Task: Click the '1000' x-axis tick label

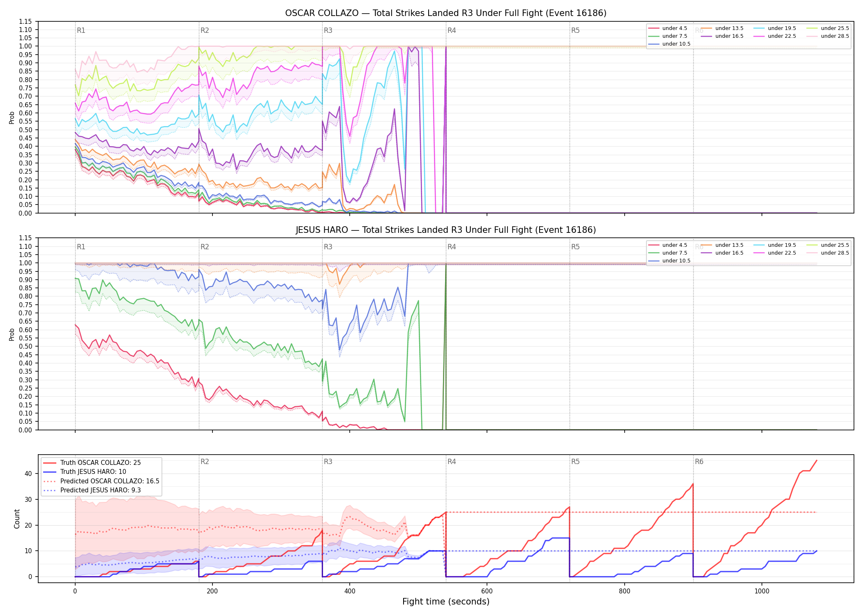Action: [762, 591]
